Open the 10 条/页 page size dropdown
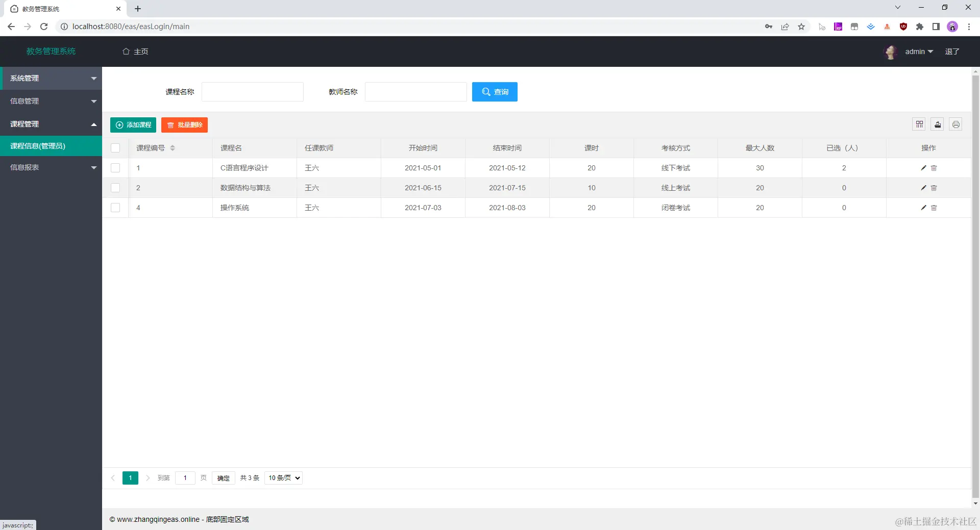 point(284,478)
